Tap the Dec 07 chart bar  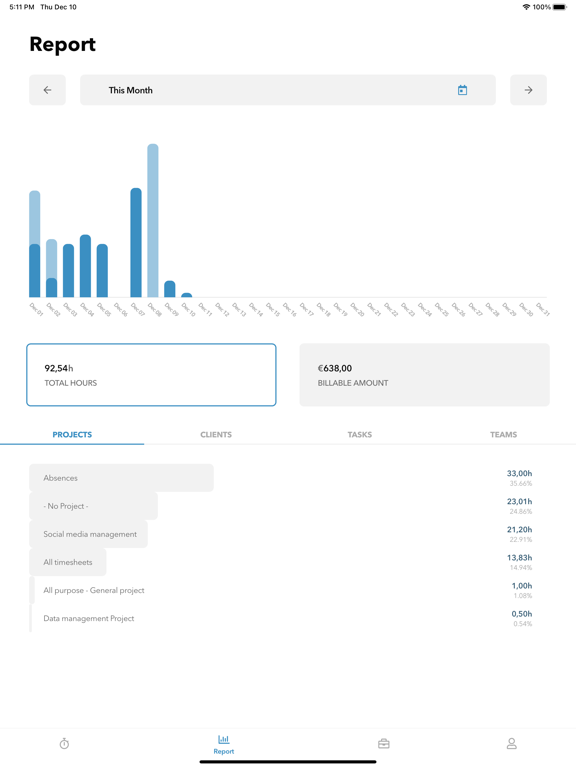point(136,242)
